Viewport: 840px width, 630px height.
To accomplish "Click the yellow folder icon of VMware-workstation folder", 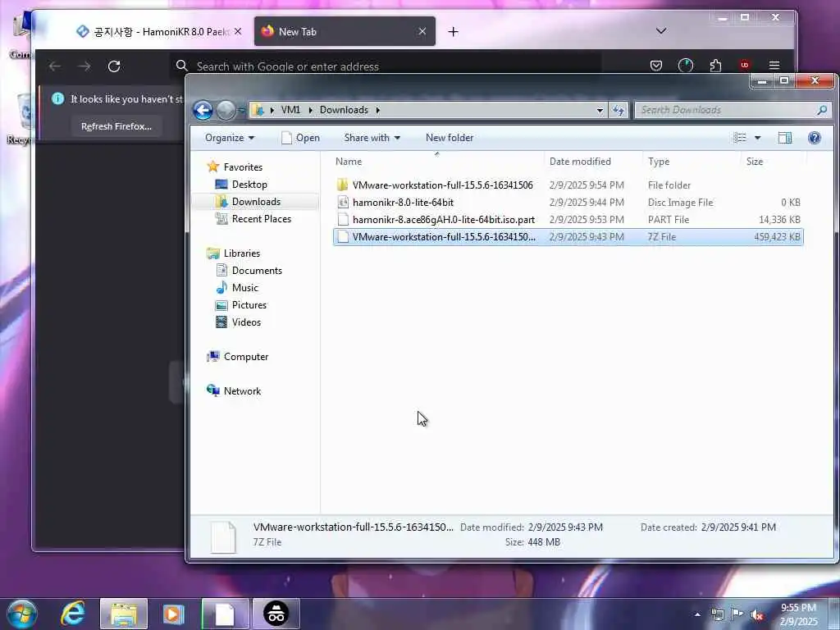I will [x=343, y=185].
